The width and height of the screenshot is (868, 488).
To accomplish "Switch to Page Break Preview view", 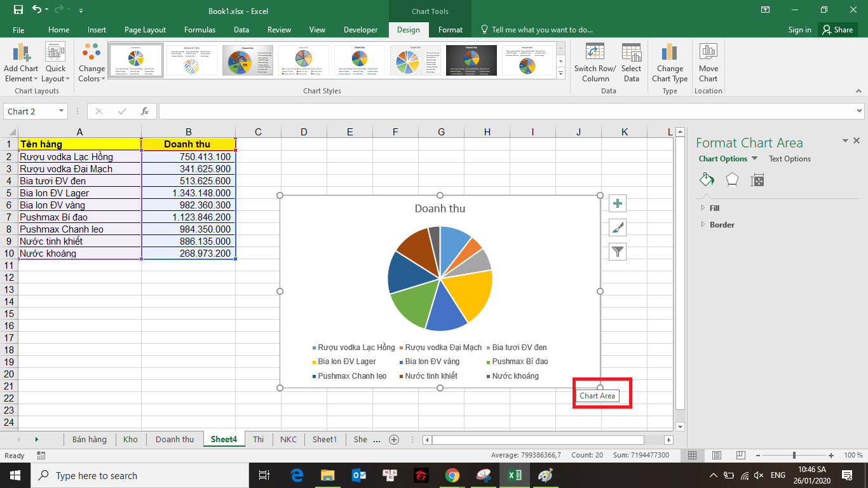I will 740,456.
